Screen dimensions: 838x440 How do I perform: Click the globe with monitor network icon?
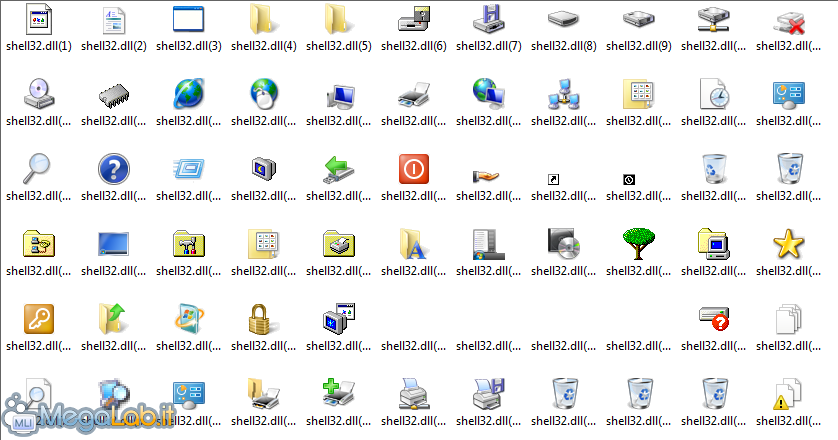(x=489, y=94)
